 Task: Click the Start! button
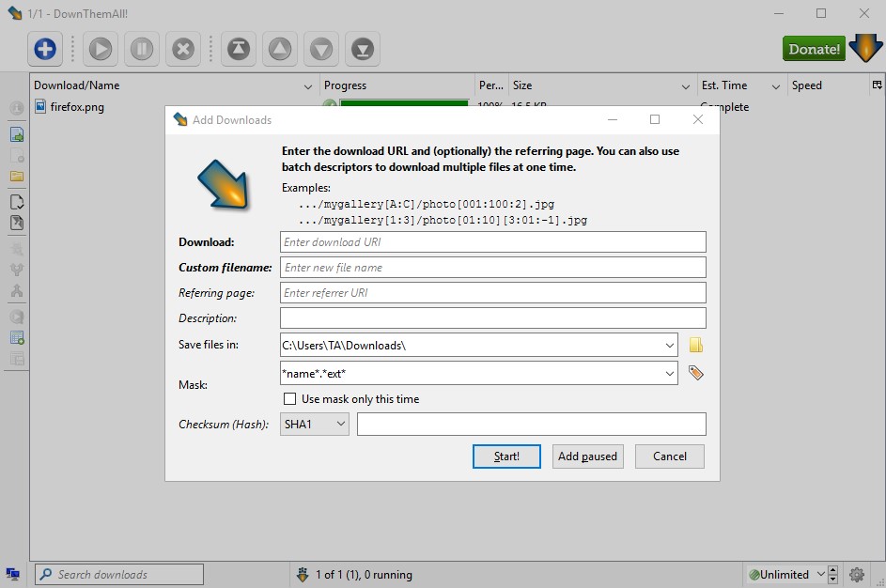pos(506,456)
